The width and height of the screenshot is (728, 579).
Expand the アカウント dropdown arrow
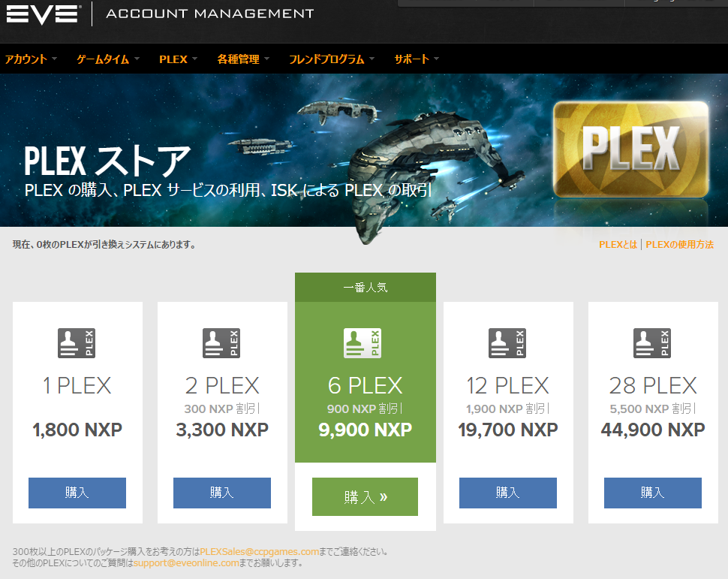pos(54,59)
